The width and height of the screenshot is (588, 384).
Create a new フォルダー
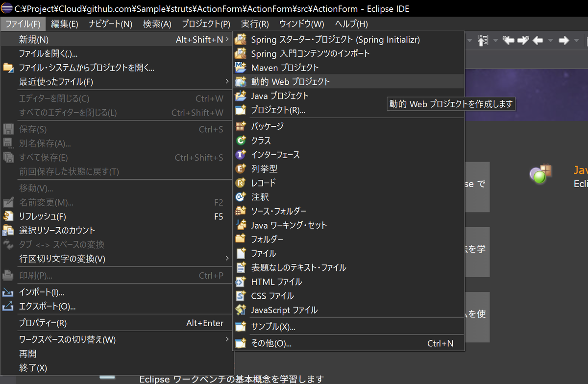(348, 240)
